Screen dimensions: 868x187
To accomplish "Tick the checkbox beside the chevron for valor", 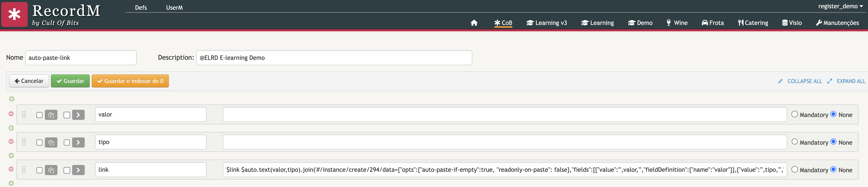I will 67,115.
